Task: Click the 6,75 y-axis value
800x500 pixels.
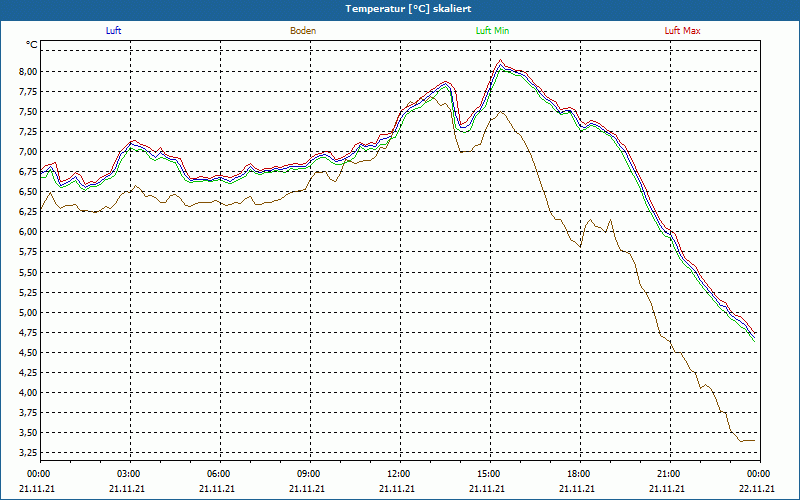Action: pyautogui.click(x=29, y=172)
